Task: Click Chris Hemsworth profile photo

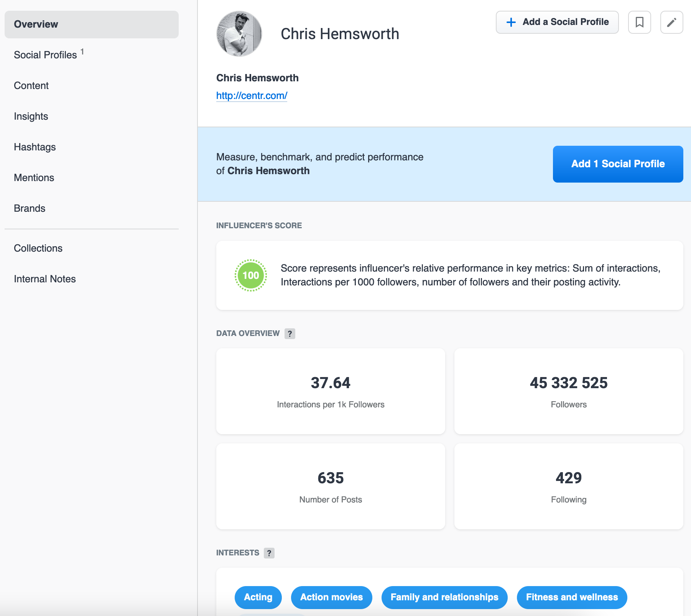Action: tap(239, 34)
